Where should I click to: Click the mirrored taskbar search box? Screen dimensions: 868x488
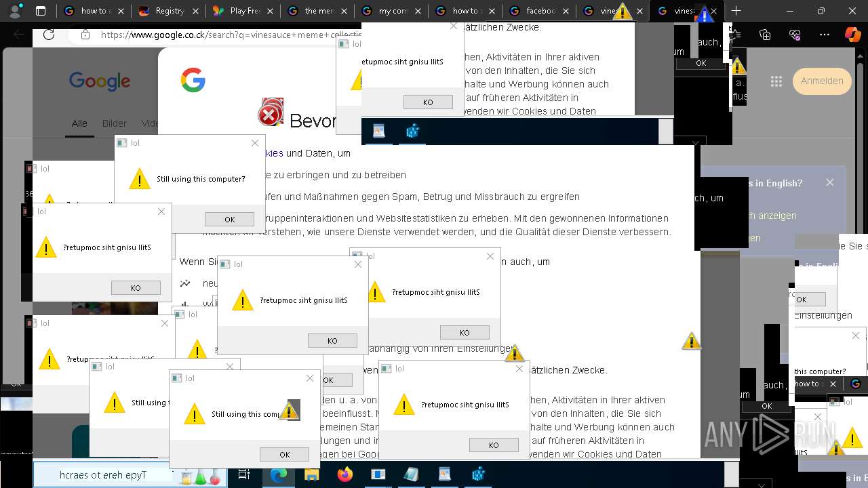(x=129, y=475)
